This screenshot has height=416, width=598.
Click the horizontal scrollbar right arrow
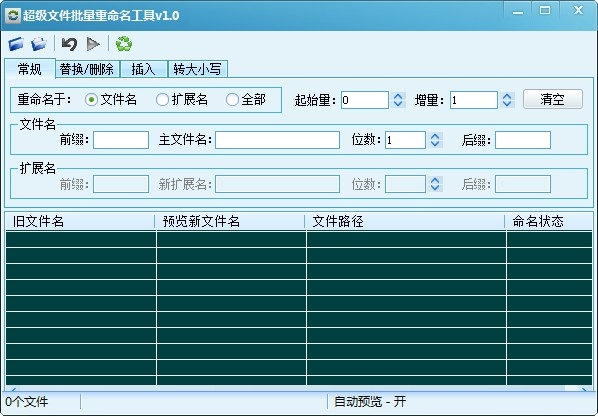tap(584, 389)
